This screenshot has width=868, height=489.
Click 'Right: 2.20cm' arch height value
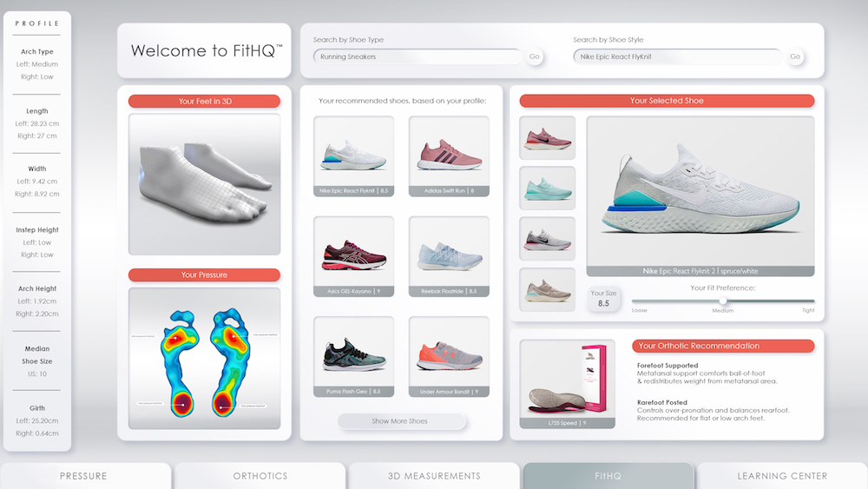(x=37, y=314)
